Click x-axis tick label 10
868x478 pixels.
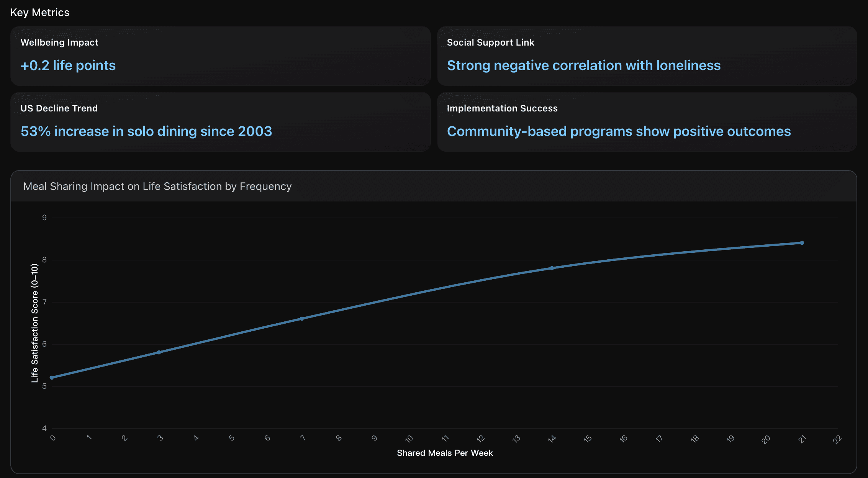409,439
